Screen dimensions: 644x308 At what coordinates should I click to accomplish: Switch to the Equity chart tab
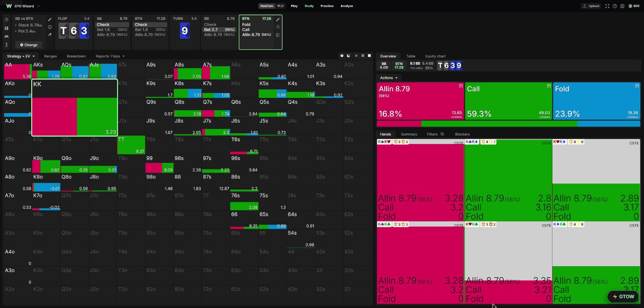[x=435, y=56]
